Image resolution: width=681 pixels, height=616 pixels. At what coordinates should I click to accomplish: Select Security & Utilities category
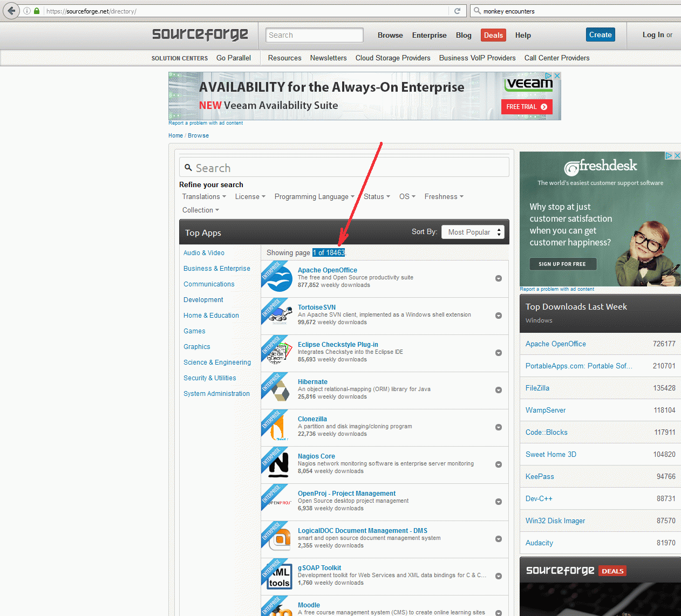210,378
